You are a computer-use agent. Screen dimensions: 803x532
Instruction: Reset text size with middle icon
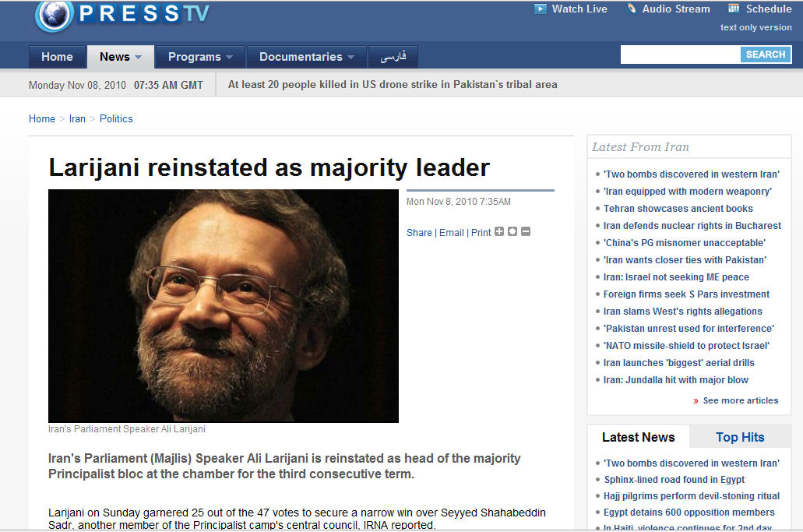pos(512,232)
